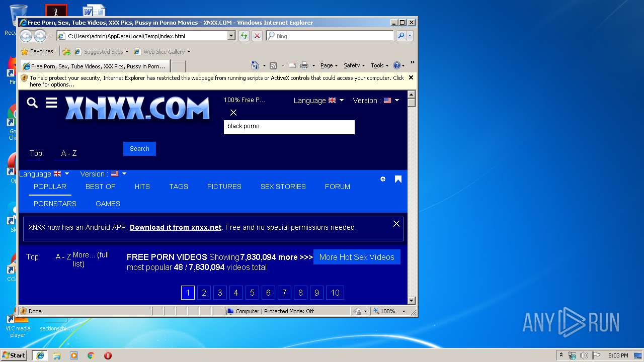This screenshot has width=644, height=362.
Task: Open the Favorites star panel
Action: [37, 51]
